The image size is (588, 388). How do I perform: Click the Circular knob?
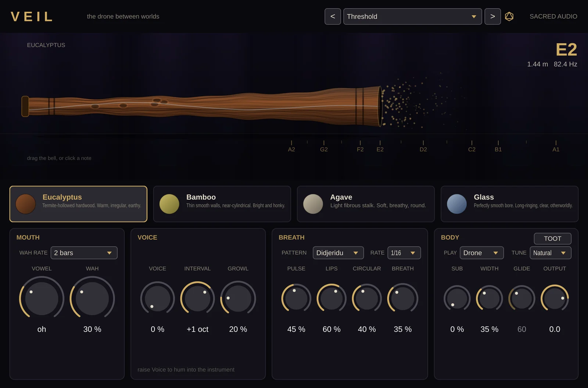[x=367, y=299]
